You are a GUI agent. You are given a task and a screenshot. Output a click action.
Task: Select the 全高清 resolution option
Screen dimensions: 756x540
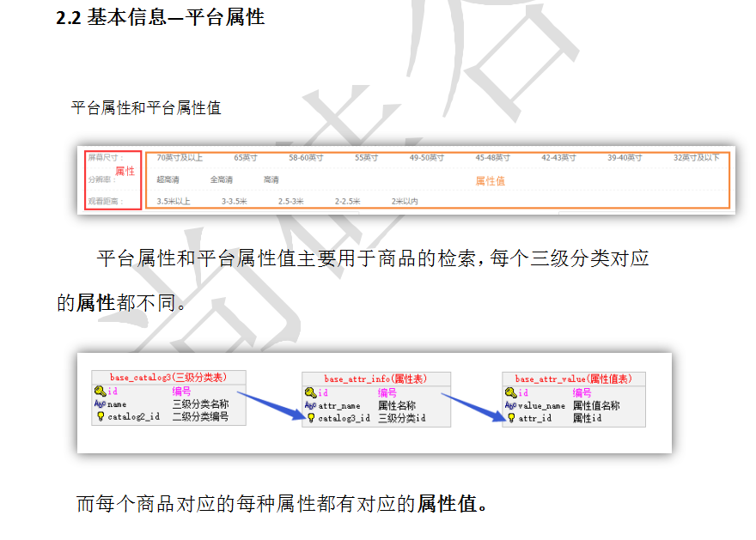point(222,180)
